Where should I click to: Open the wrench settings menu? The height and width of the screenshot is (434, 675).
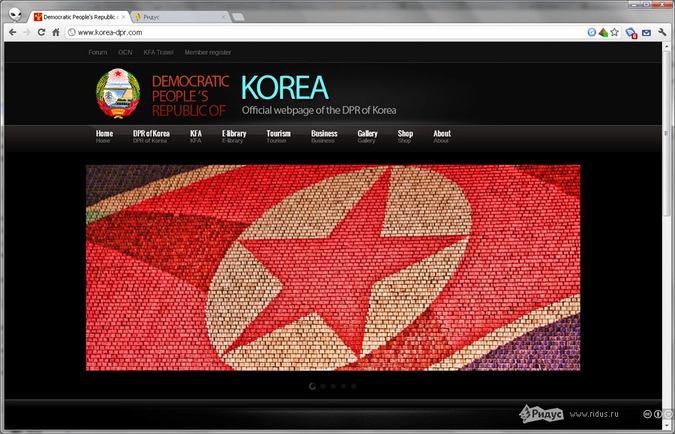(662, 32)
